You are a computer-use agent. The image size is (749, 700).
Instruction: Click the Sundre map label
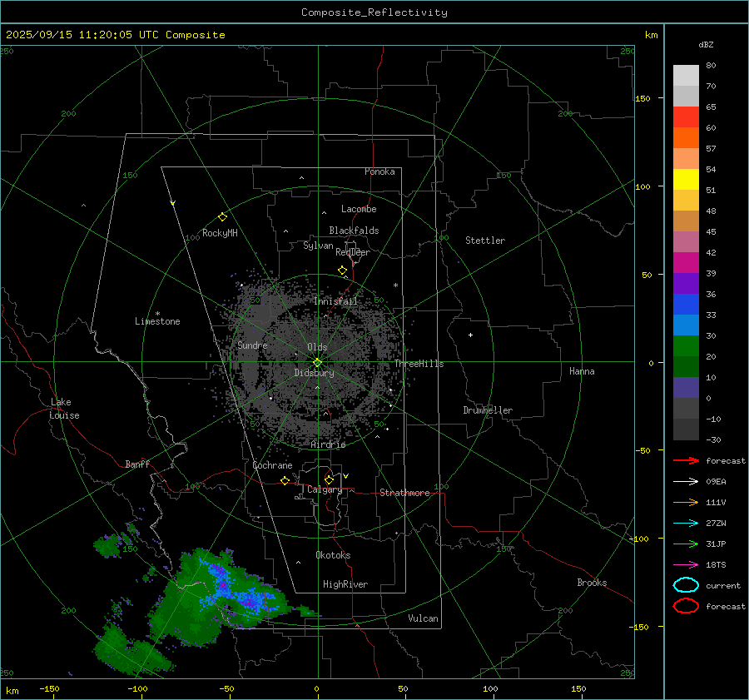click(x=252, y=345)
